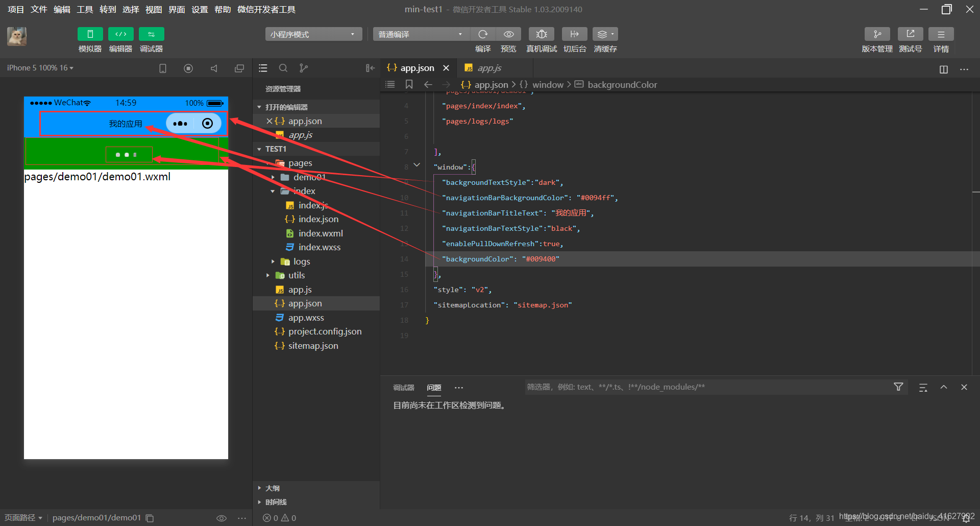Close the app.json editor tab
Viewport: 980px width, 526px height.
[446, 68]
